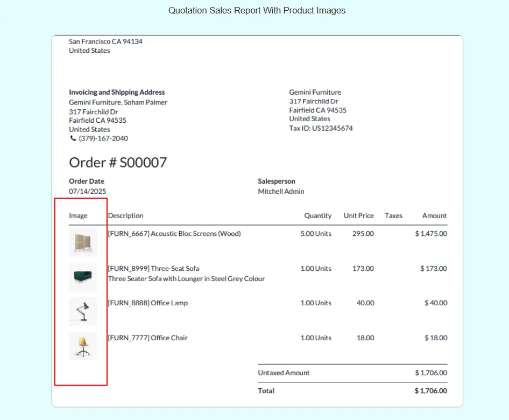Click the Unit Price column header
Image resolution: width=509 pixels, height=420 pixels.
point(358,216)
